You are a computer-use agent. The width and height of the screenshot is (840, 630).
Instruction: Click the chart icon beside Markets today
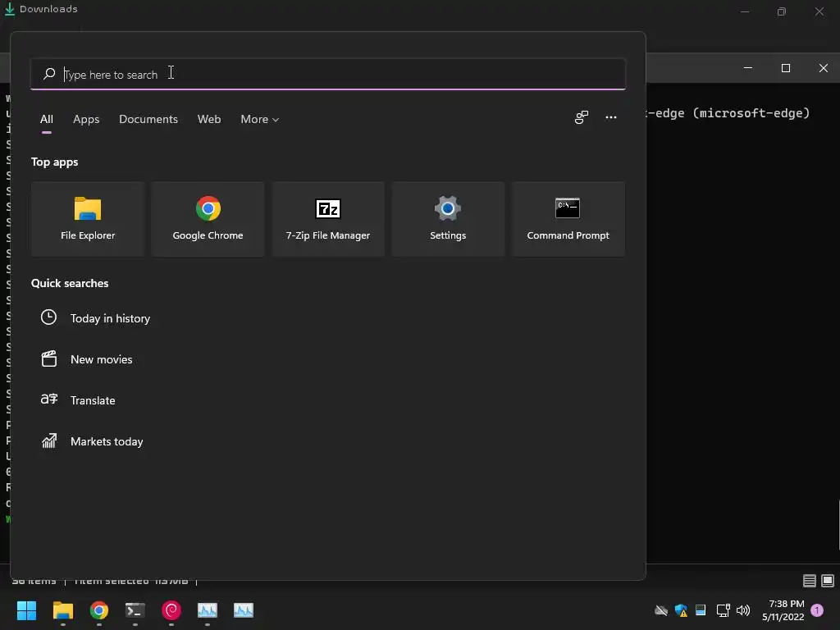(48, 441)
